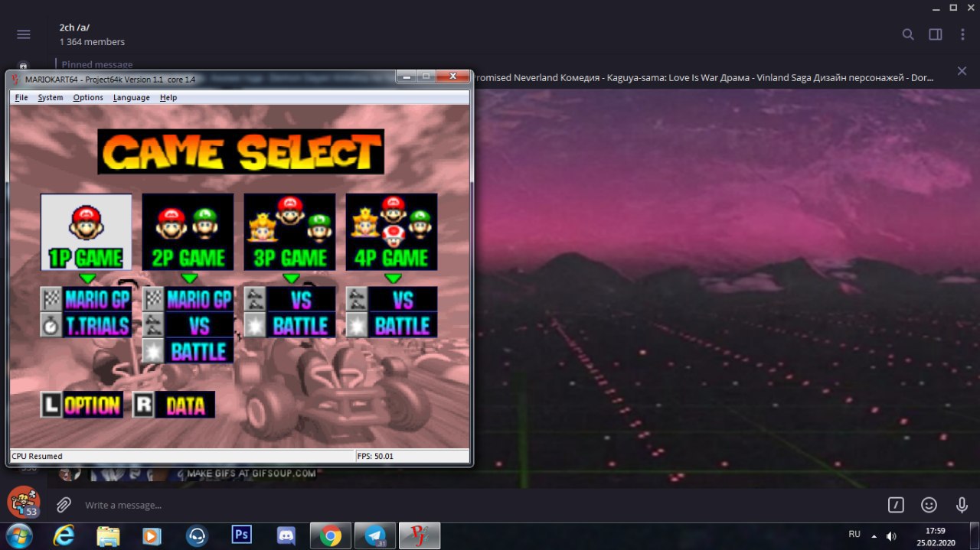Click the Project64 title bar icon
The height and width of the screenshot is (550, 980).
[16, 78]
